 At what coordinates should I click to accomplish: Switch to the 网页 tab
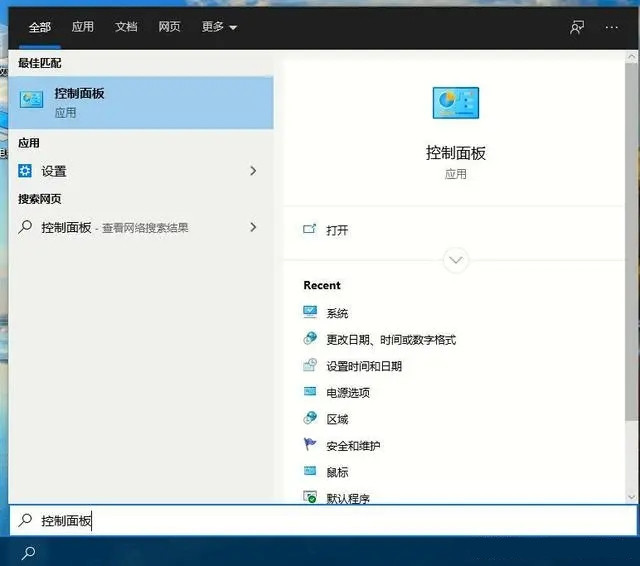pyautogui.click(x=169, y=27)
